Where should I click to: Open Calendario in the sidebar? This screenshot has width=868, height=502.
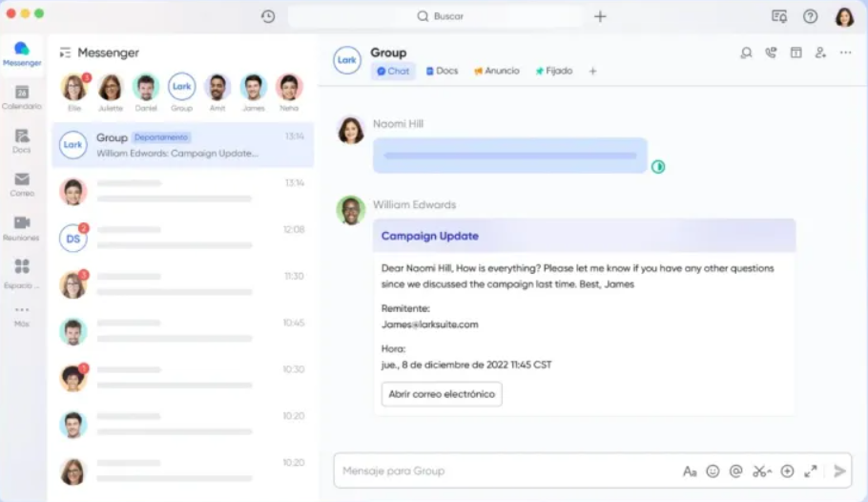click(x=22, y=97)
